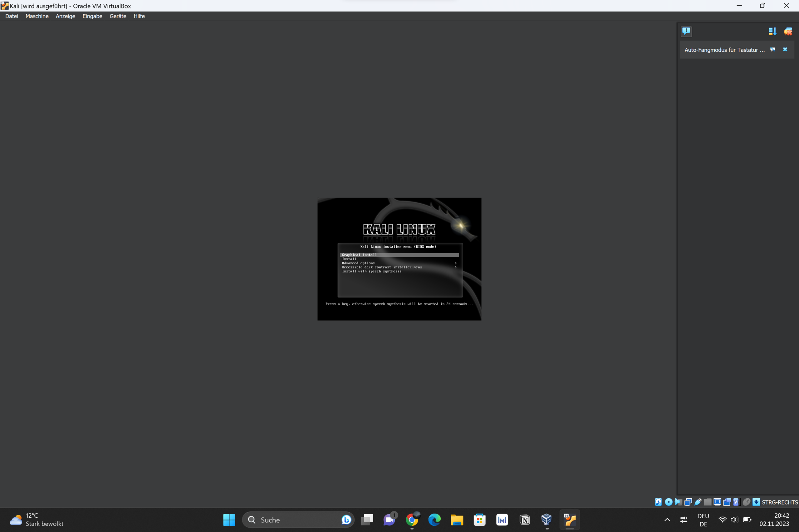Click the USB devices status icon

698,502
